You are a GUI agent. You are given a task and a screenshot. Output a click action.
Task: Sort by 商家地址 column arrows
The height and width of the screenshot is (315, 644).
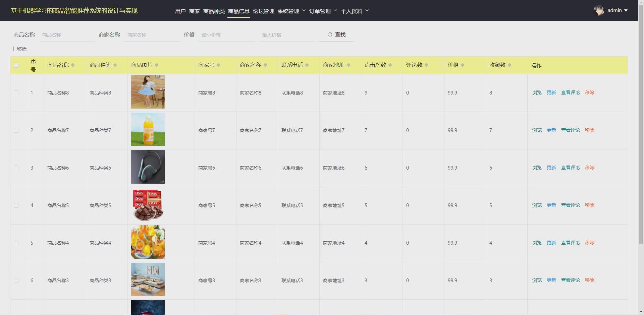[348, 65]
